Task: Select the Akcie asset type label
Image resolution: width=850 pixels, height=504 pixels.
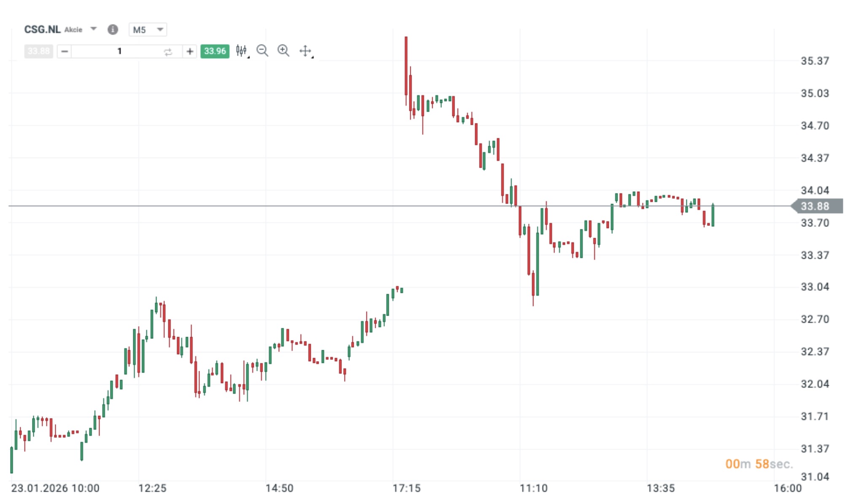Action: point(73,30)
